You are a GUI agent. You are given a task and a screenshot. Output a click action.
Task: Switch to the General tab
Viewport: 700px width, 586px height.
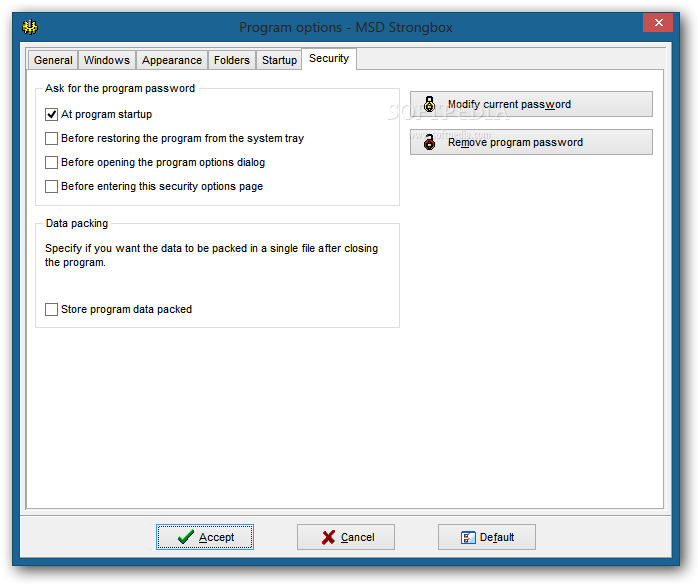(x=53, y=60)
